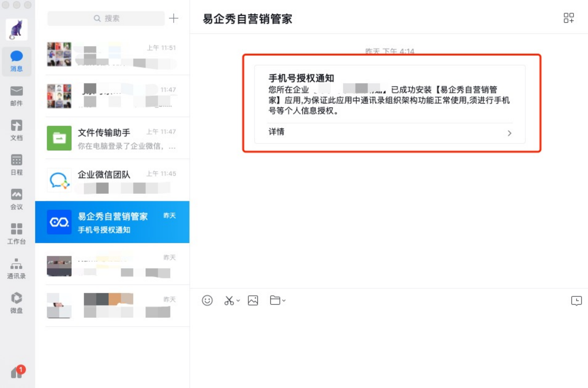Click the 手机号授权通知 preview in chat list
588x388 pixels.
click(x=104, y=230)
